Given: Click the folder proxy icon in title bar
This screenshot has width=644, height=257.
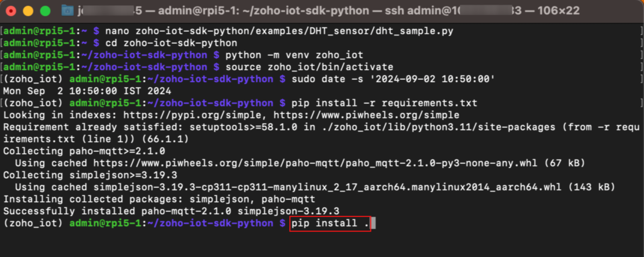Looking at the screenshot, I should point(67,11).
